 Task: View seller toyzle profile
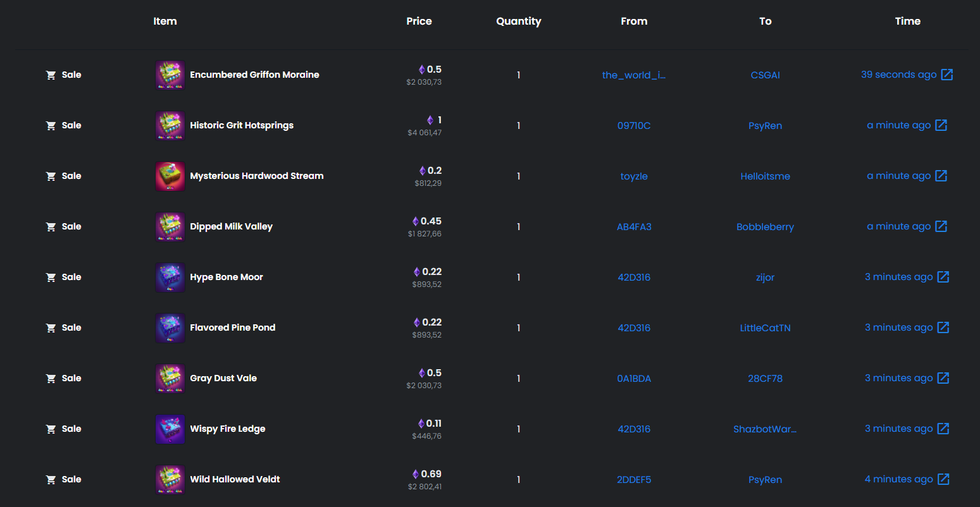point(634,176)
